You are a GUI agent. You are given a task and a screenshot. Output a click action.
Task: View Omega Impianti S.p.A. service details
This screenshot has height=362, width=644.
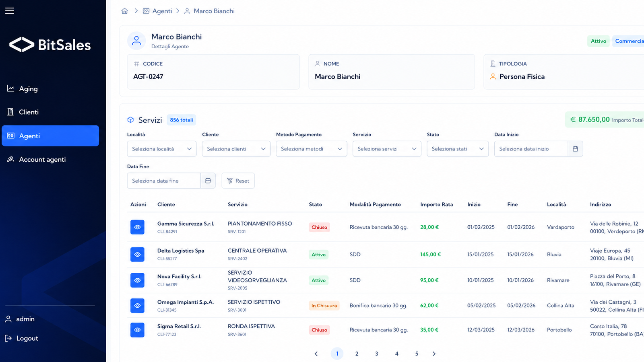[x=137, y=306]
